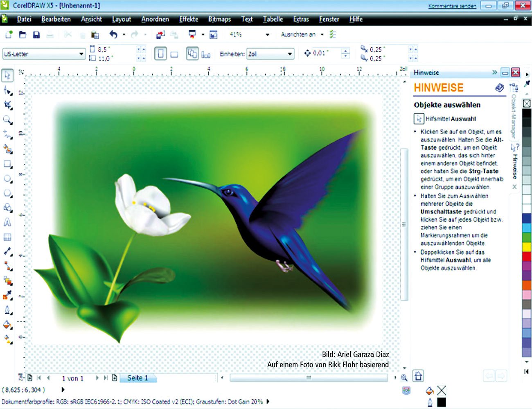
Task: Open the Tabelle menu
Action: [x=273, y=19]
